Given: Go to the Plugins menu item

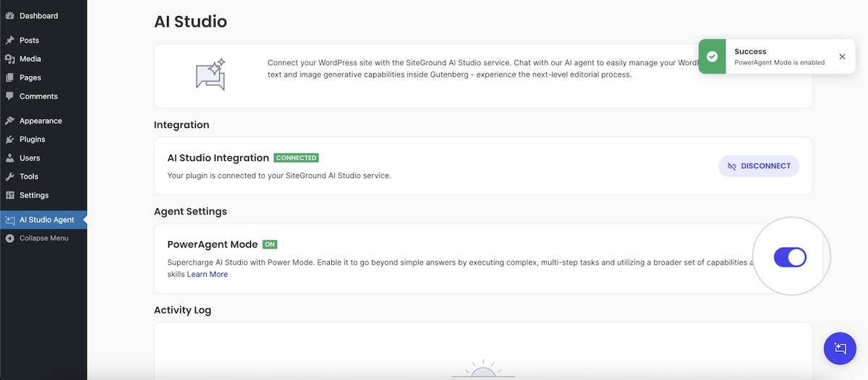Looking at the screenshot, I should (x=43, y=139).
